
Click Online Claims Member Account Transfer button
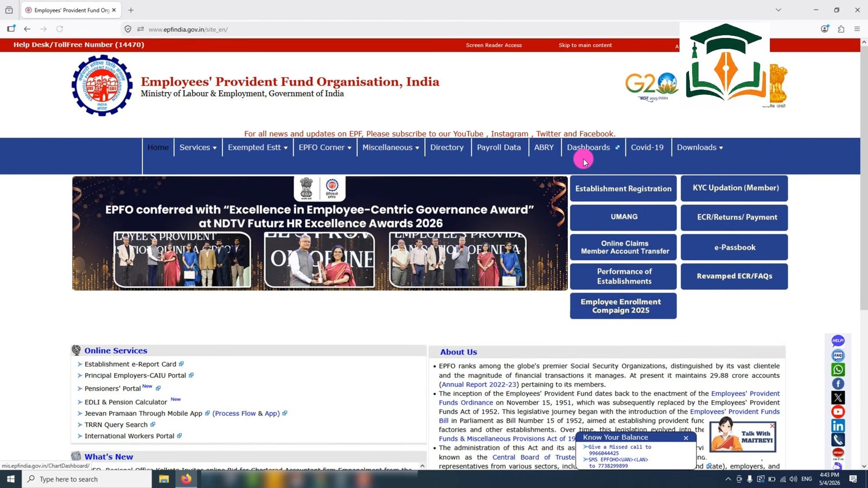tap(623, 247)
